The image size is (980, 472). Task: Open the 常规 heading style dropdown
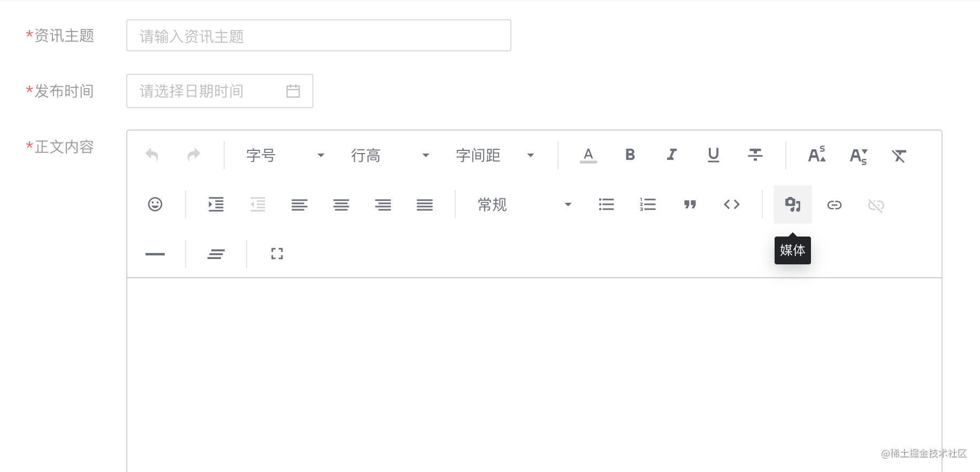coord(524,204)
